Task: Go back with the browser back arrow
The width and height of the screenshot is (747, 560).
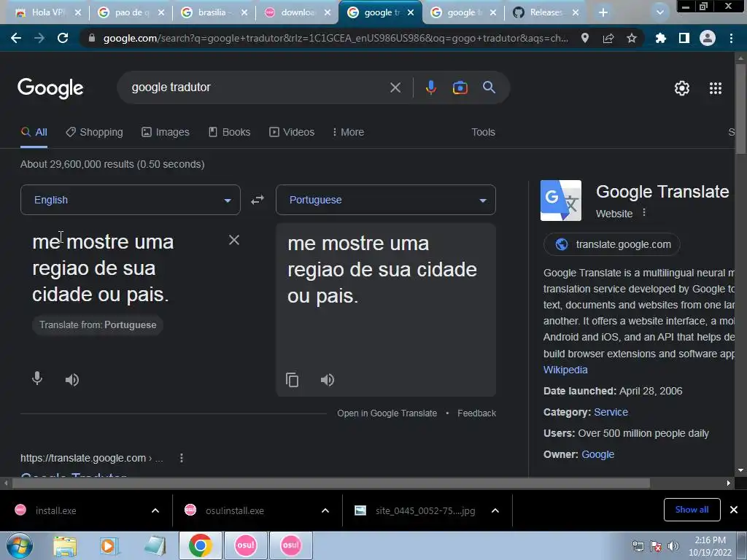Action: [16, 38]
